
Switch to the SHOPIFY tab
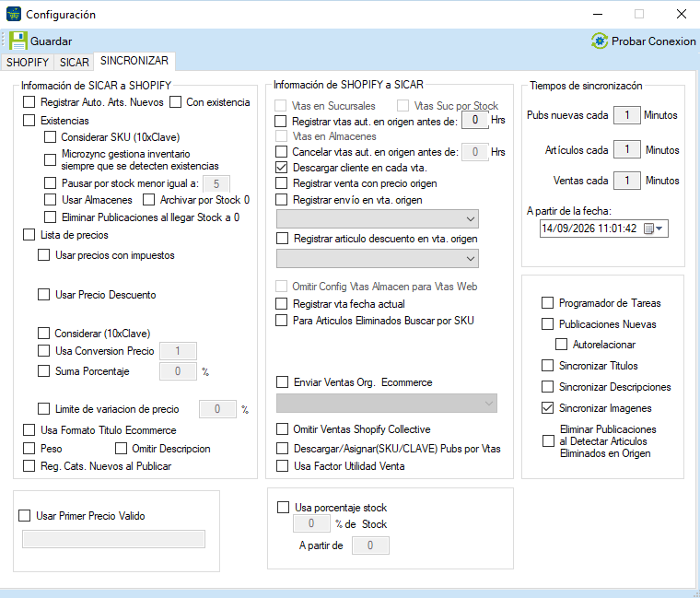(x=28, y=62)
